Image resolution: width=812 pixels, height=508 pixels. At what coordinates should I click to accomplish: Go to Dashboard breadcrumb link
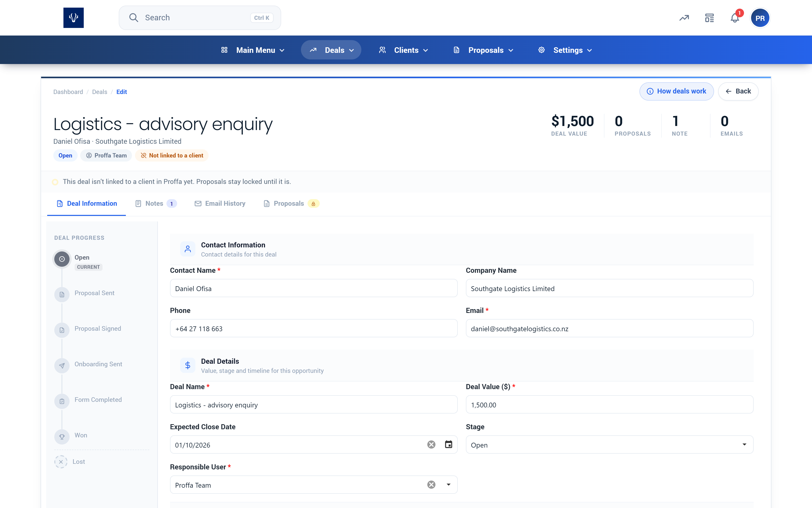(68, 92)
